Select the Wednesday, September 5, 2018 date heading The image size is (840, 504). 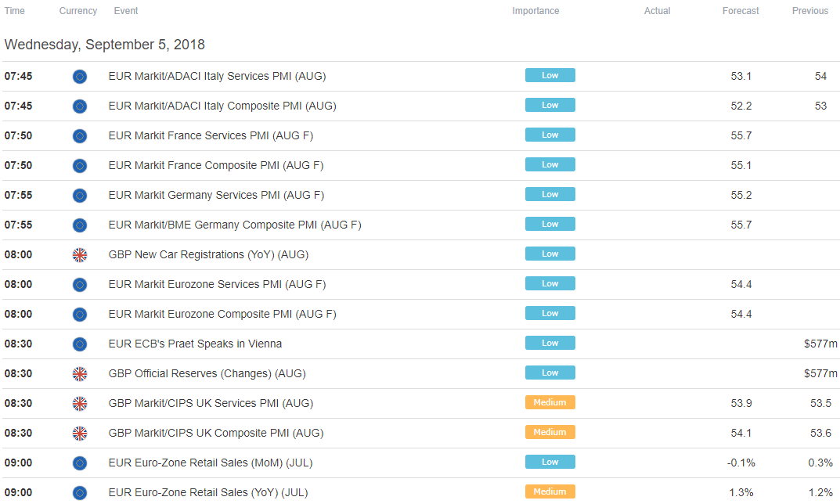(104, 45)
